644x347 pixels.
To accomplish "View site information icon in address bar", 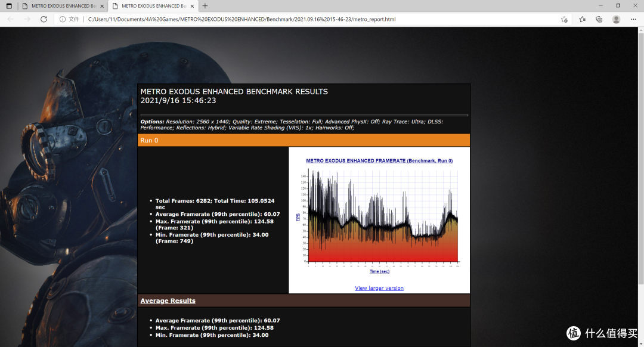I will 63,19.
